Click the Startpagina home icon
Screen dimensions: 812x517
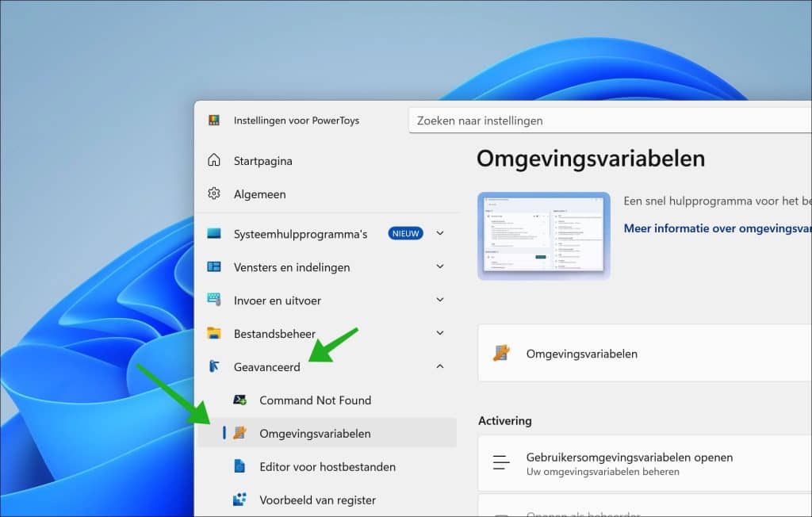(214, 160)
